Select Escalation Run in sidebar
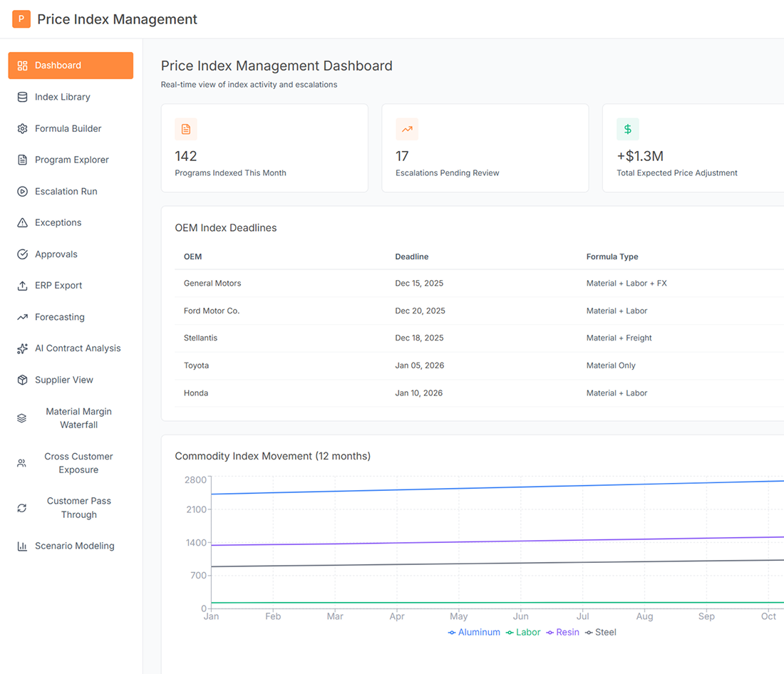Viewport: 784px width, 674px height. point(71,192)
